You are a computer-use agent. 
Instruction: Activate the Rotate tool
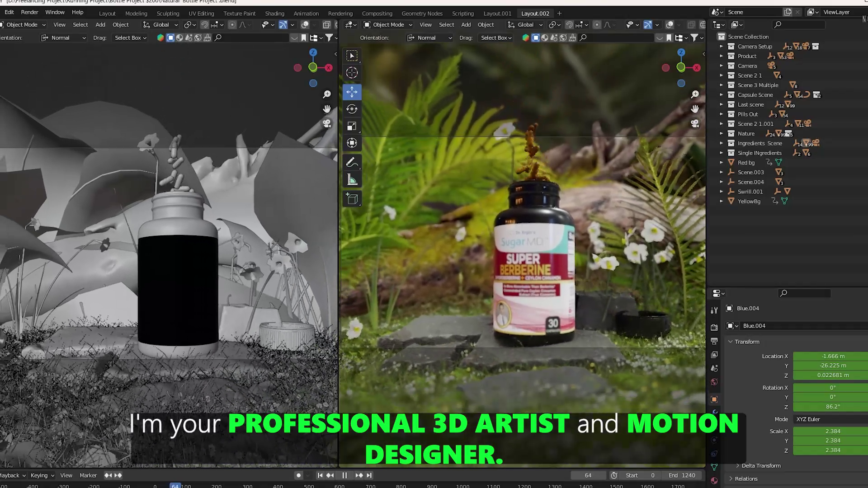(x=352, y=109)
